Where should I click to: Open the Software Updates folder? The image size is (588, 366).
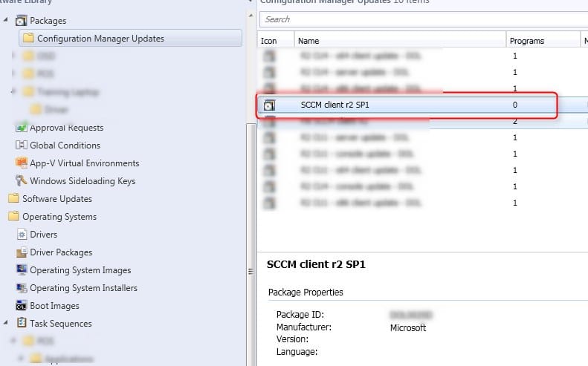coord(57,199)
